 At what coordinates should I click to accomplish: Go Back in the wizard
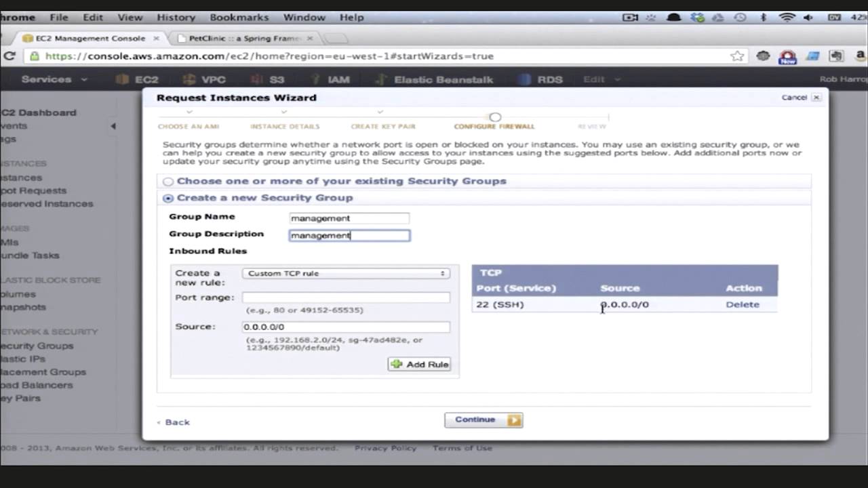174,422
